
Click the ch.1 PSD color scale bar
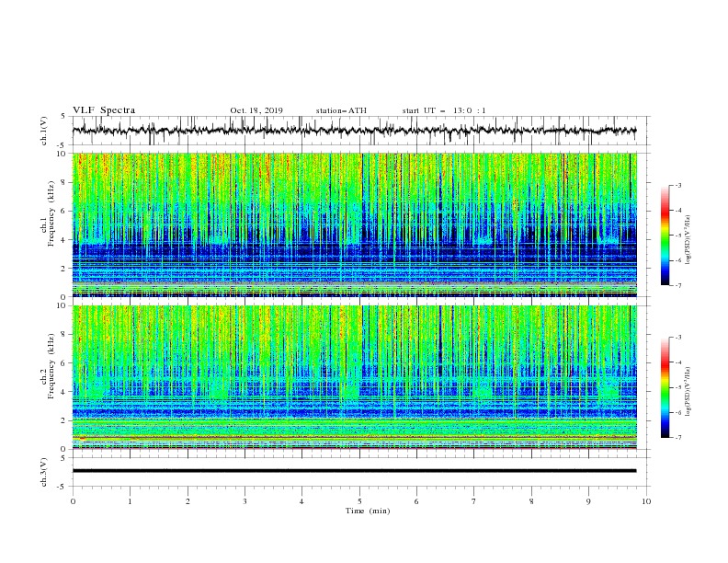point(665,236)
